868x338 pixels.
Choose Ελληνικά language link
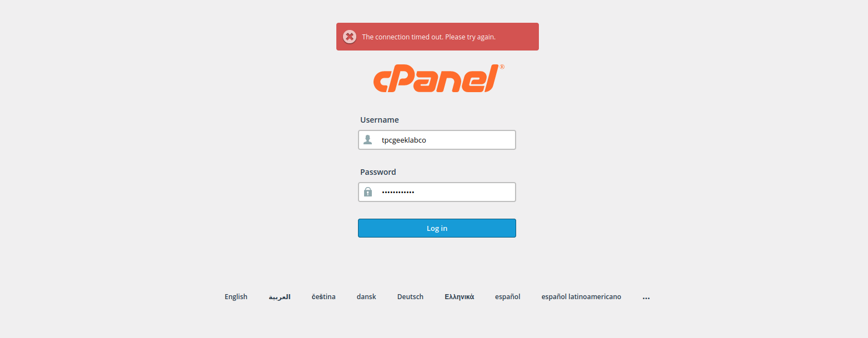click(460, 297)
